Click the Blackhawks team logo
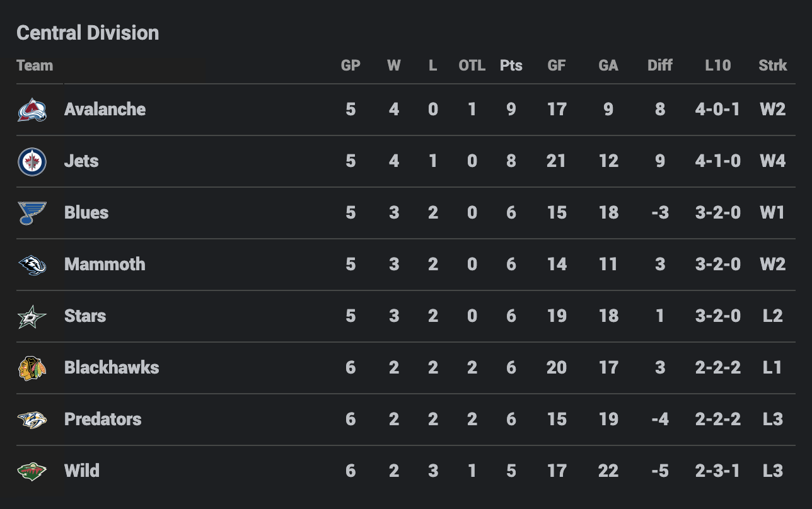This screenshot has height=509, width=812. coord(32,368)
